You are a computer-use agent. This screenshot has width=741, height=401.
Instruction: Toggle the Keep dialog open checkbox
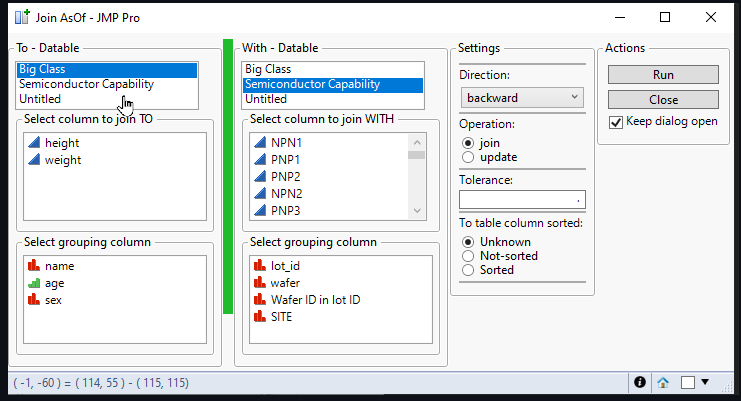[x=616, y=122]
